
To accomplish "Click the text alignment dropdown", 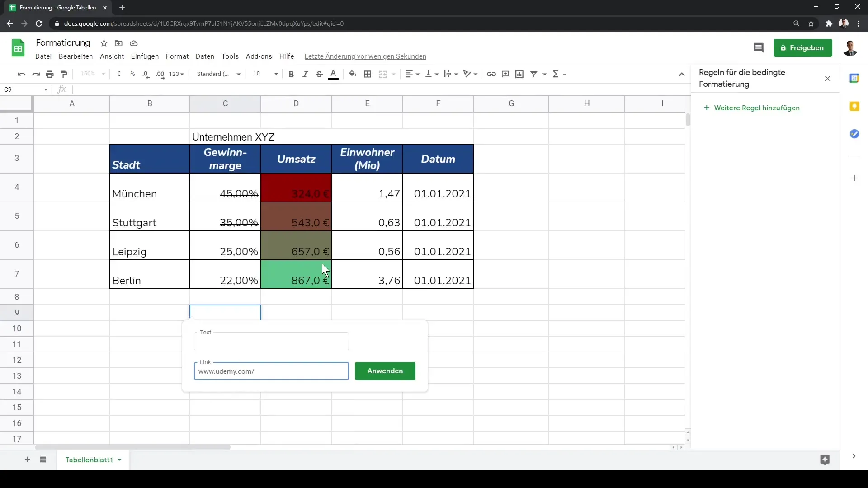I will click(413, 74).
